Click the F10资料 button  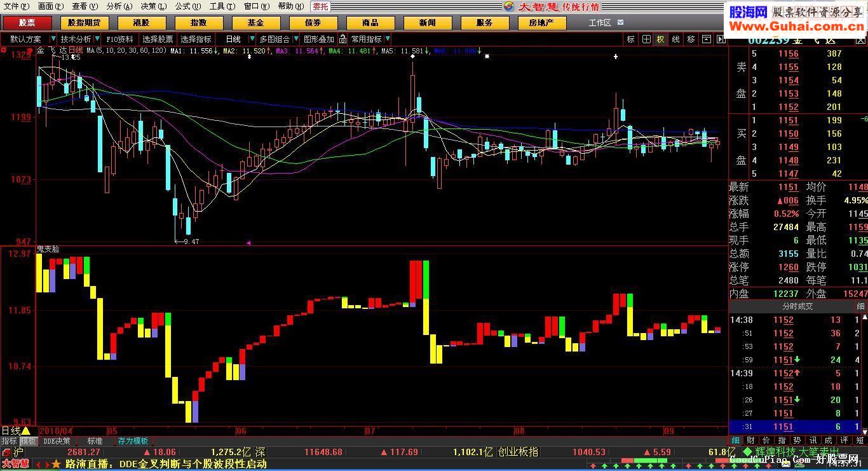[x=120, y=39]
